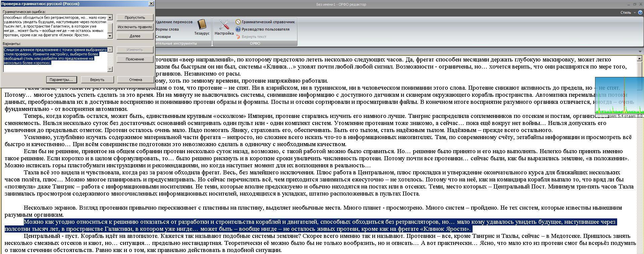Screen dimensions: 644x254
Task: Select Формы слова in the ribbon
Action: click(x=167, y=29)
